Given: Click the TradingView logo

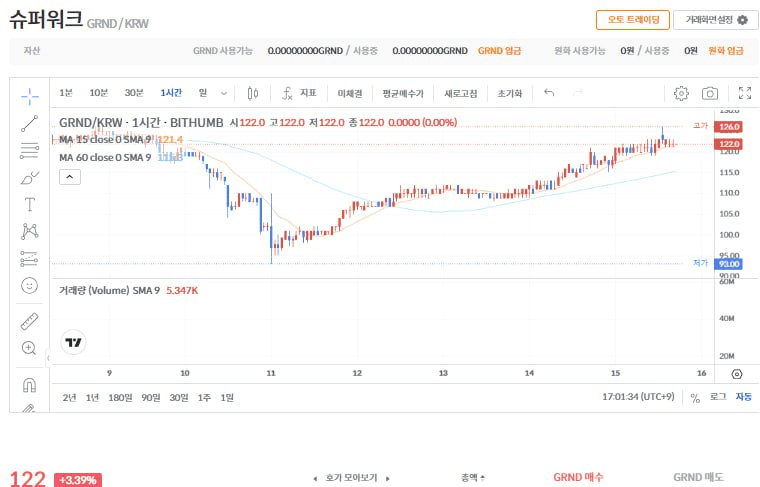Looking at the screenshot, I should pos(73,343).
